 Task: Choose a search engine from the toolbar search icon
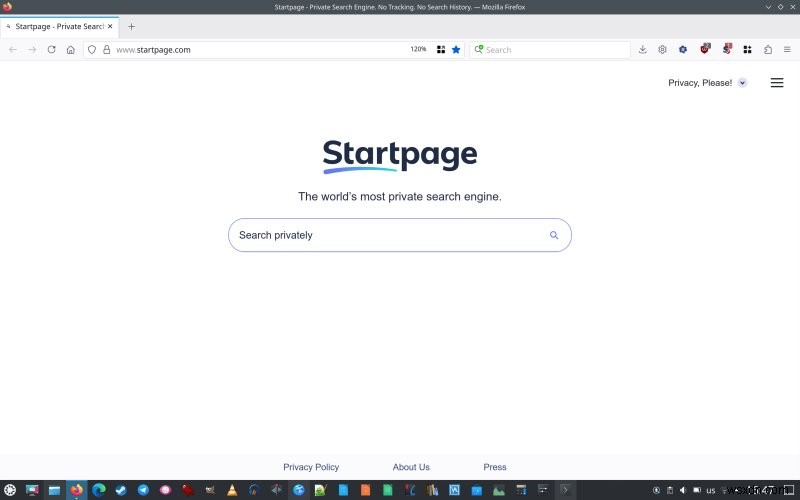(x=479, y=49)
